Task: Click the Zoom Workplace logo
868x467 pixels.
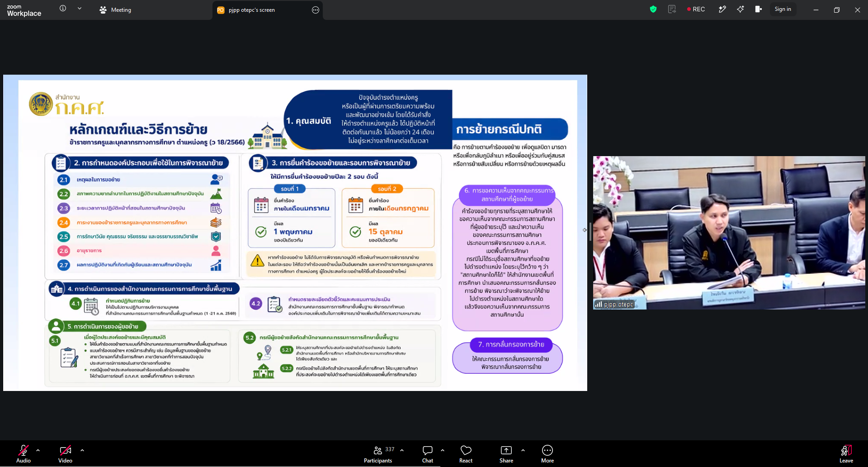Action: pyautogui.click(x=24, y=10)
